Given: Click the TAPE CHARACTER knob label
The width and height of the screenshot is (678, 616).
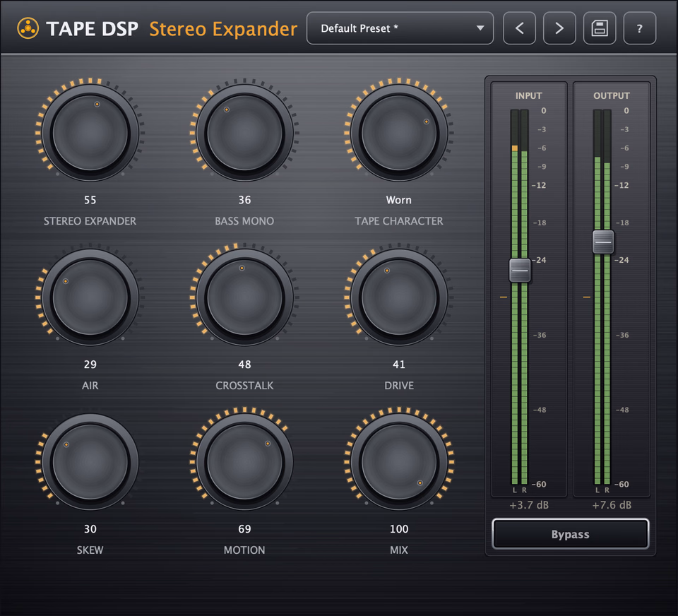Looking at the screenshot, I should click(399, 221).
